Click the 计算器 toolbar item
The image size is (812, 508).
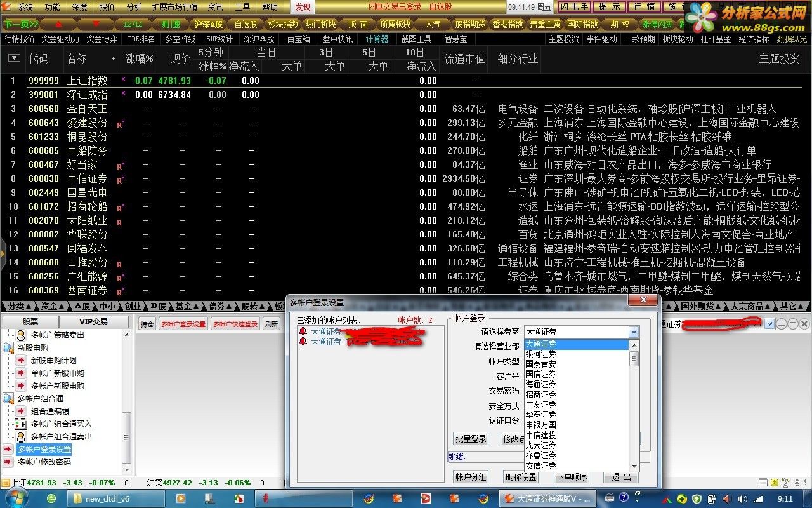[x=377, y=39]
